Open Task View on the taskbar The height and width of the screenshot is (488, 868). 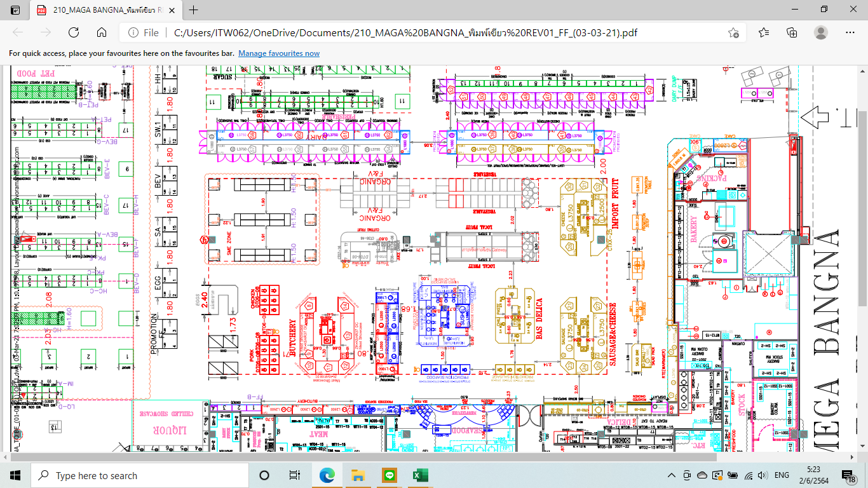pos(295,475)
